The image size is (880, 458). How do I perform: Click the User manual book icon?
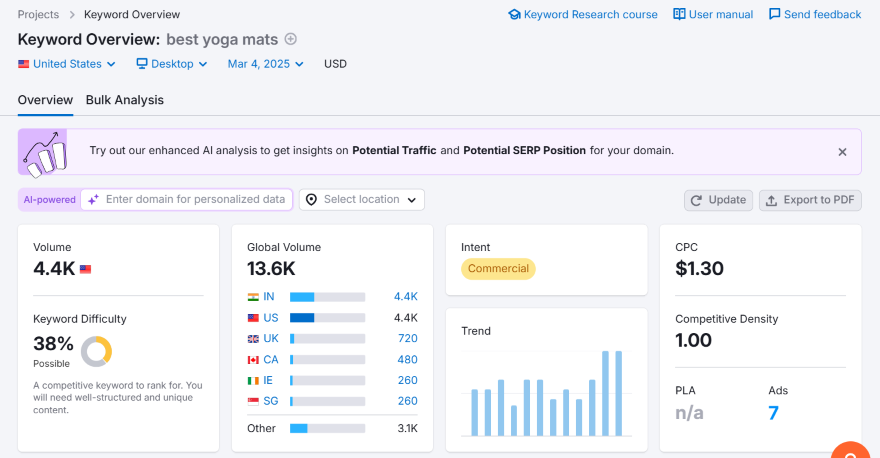click(679, 14)
